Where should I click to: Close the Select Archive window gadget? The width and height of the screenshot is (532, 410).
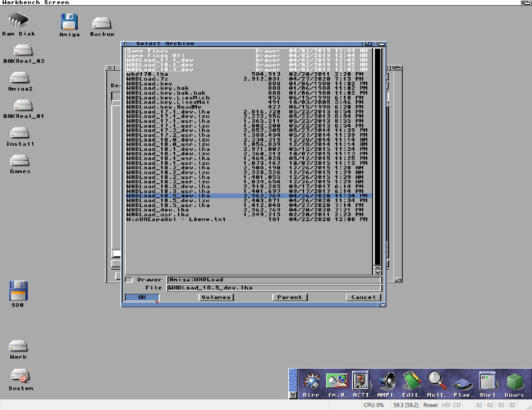tap(126, 44)
